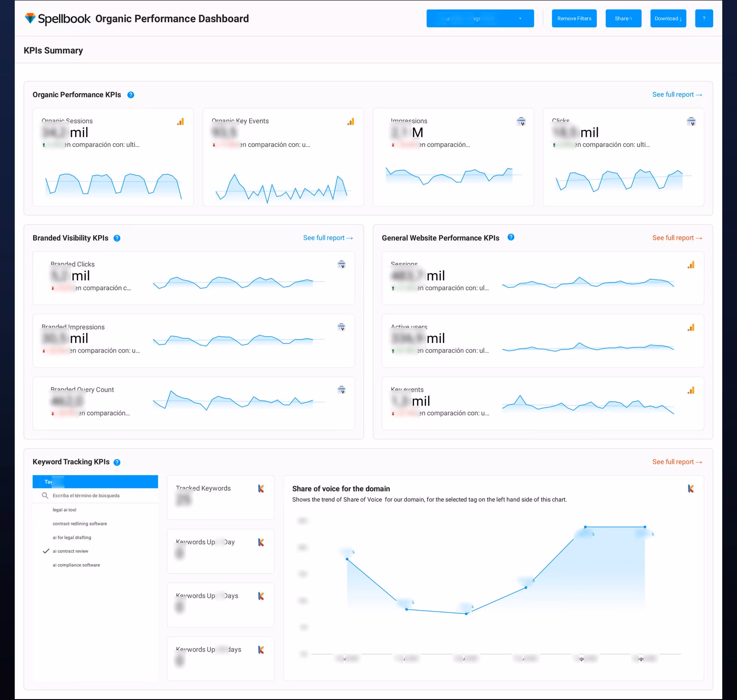
Task: Click the Keywords Up days card
Action: click(221, 659)
